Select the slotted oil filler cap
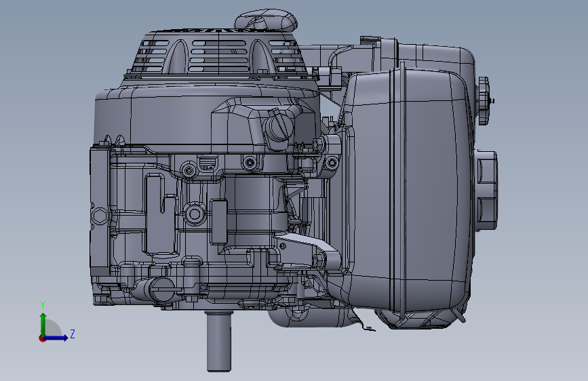 [278, 127]
